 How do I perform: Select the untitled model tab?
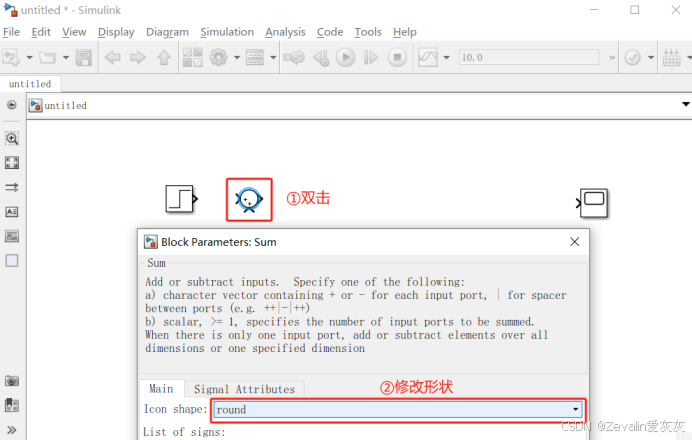(x=30, y=84)
